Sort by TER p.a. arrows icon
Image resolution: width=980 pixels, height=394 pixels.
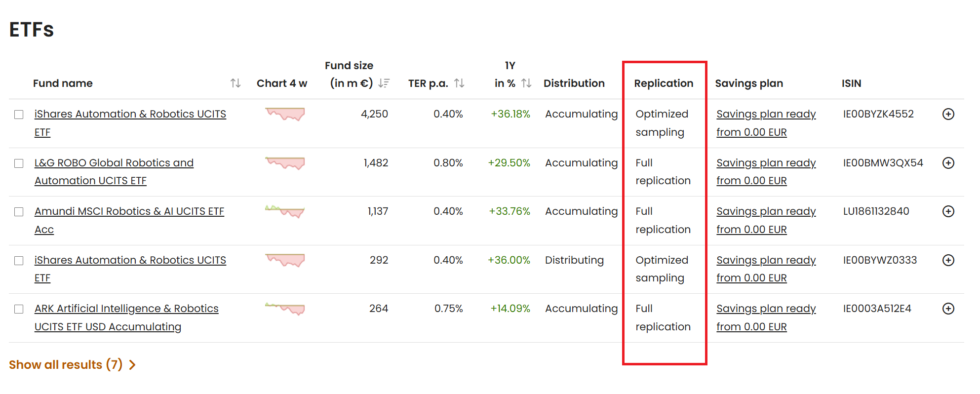tap(459, 83)
